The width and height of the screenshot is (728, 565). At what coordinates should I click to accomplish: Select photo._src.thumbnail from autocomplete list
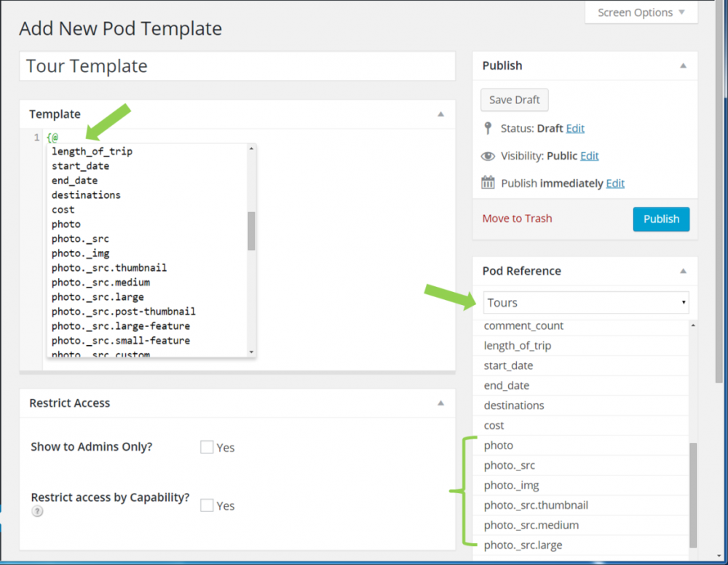pos(108,268)
